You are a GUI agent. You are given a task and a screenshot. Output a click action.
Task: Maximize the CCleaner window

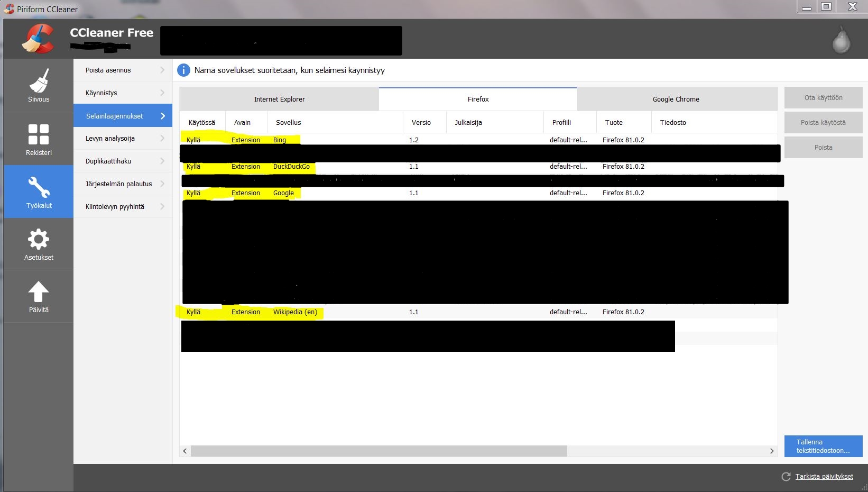(x=826, y=6)
